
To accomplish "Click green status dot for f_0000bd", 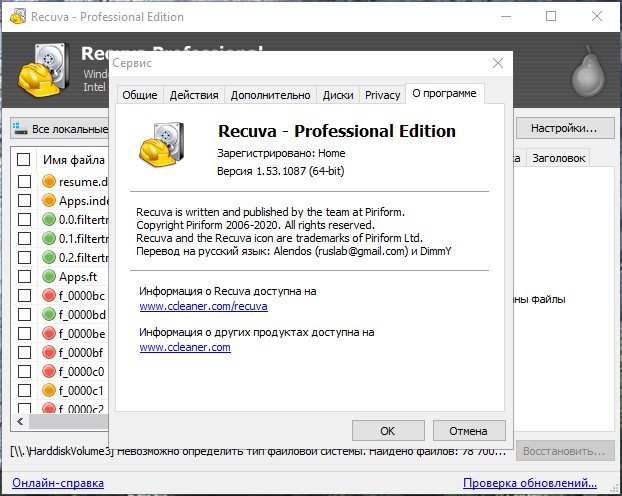I will pyautogui.click(x=49, y=315).
